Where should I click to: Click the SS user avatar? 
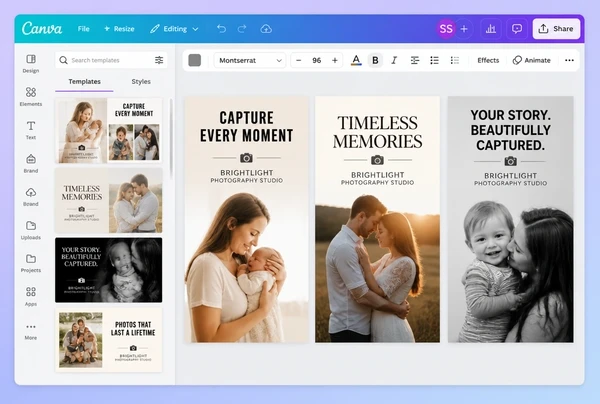446,29
